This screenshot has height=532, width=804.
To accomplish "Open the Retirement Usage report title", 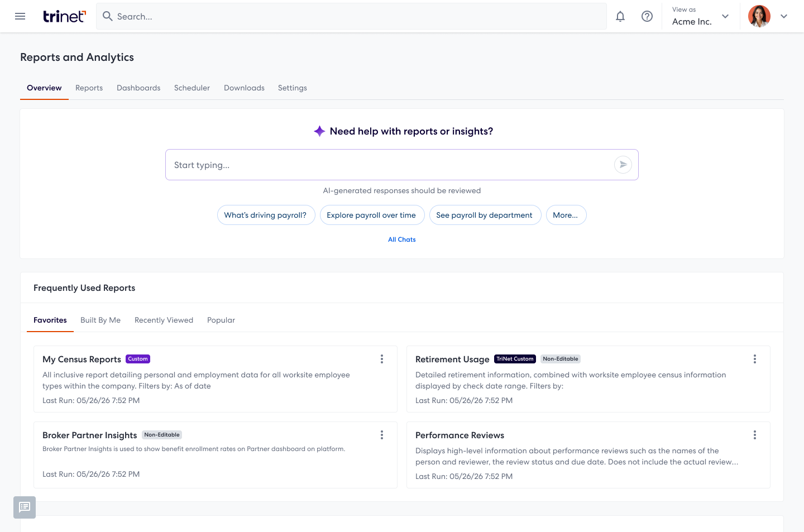I will click(x=452, y=360).
